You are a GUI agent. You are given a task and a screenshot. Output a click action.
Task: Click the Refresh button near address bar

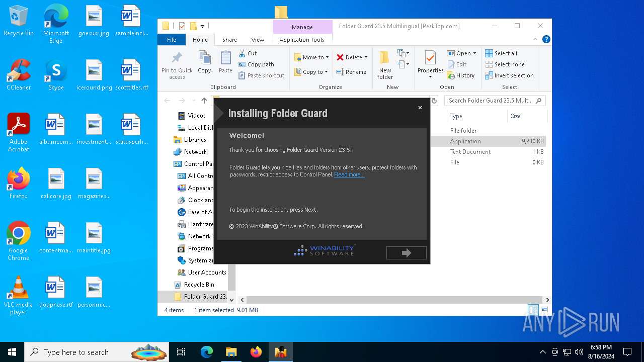pos(434,101)
